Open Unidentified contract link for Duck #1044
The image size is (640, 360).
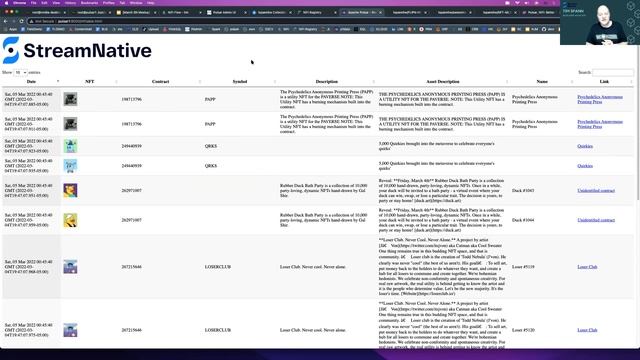pos(596,220)
